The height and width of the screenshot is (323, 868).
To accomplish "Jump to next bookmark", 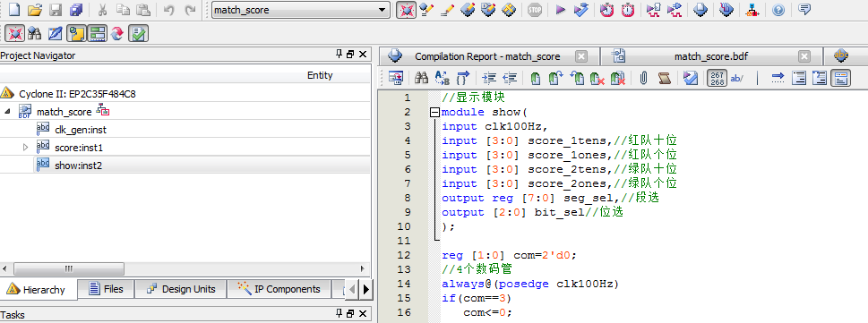I will (x=556, y=79).
